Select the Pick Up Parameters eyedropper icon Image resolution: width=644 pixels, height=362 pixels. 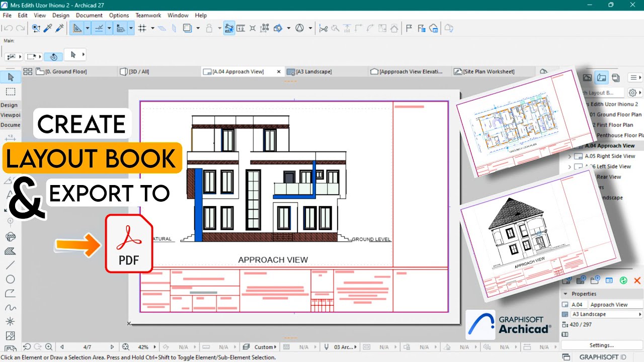click(49, 28)
